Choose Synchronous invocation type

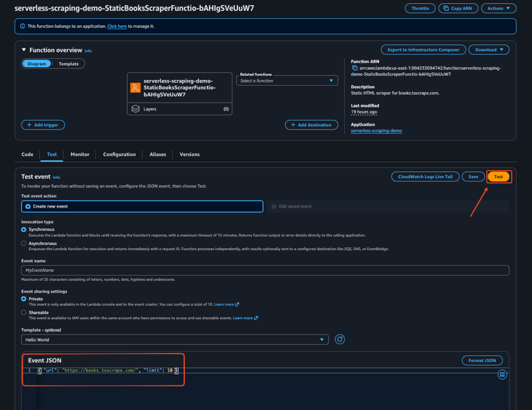24,229
